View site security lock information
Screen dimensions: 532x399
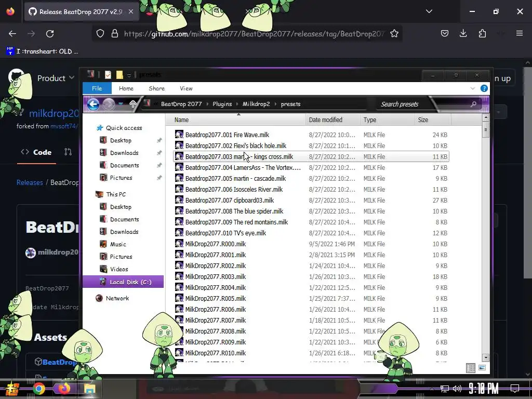pyautogui.click(x=115, y=34)
